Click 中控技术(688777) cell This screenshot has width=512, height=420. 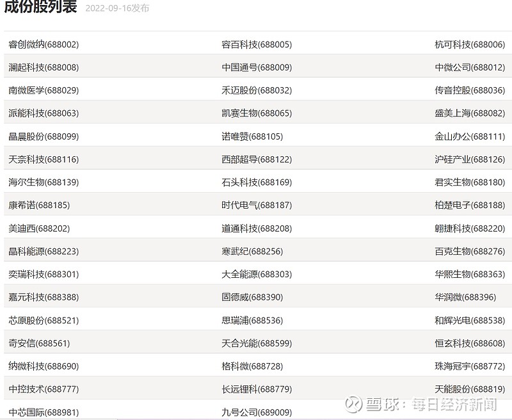(x=44, y=389)
